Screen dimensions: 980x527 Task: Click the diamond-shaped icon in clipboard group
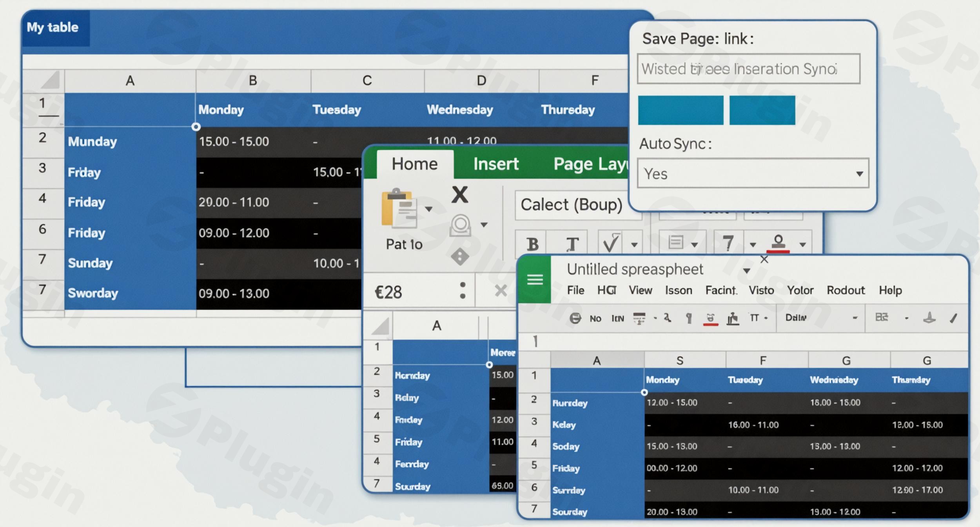point(460,257)
